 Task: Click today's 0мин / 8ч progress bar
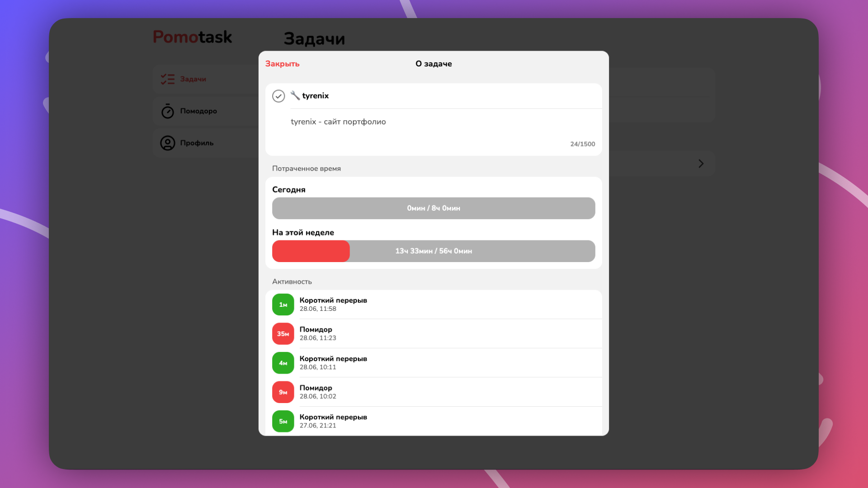pyautogui.click(x=434, y=208)
